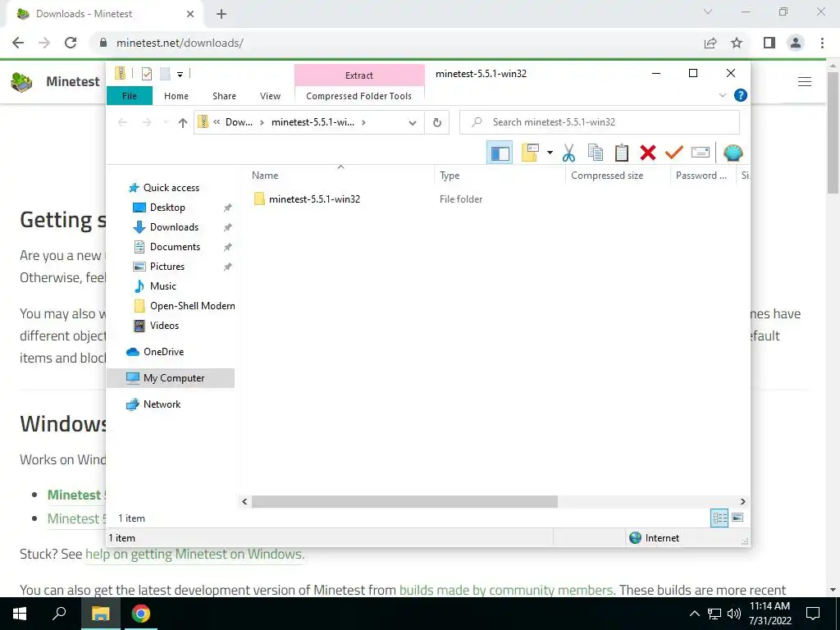Click the quick access Properties checkmark icon
Image resolution: width=840 pixels, height=630 pixels.
[x=146, y=74]
